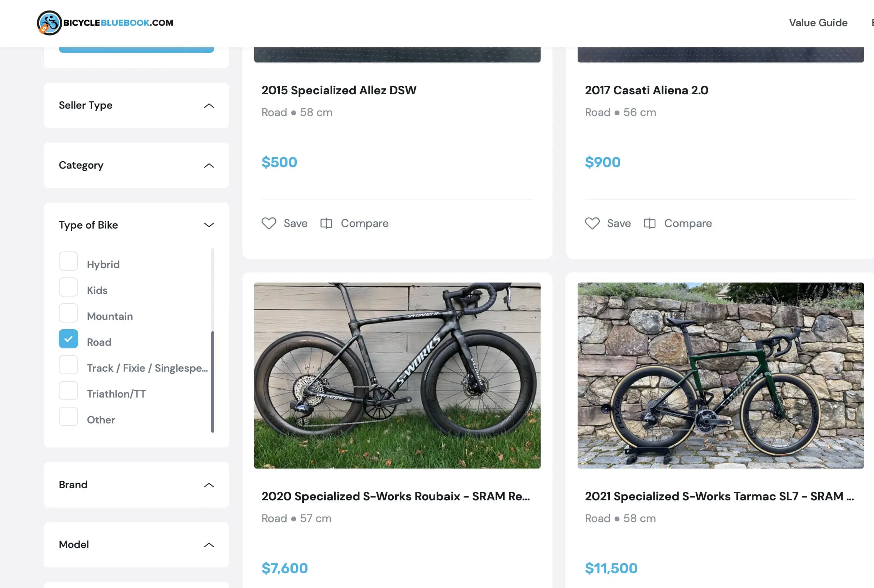Open the 2017 Casati Aliena 2.0 listing
Image resolution: width=874 pixels, height=588 pixels.
[x=646, y=90]
